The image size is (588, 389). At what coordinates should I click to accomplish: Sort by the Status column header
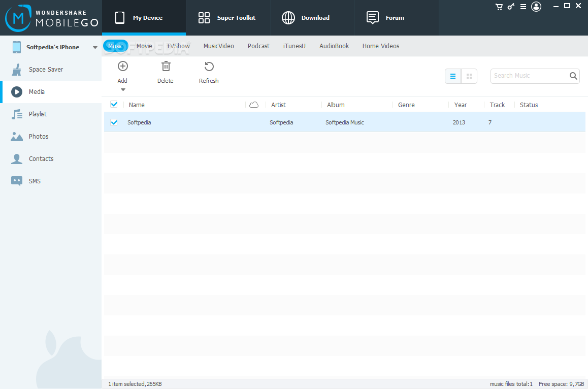529,105
